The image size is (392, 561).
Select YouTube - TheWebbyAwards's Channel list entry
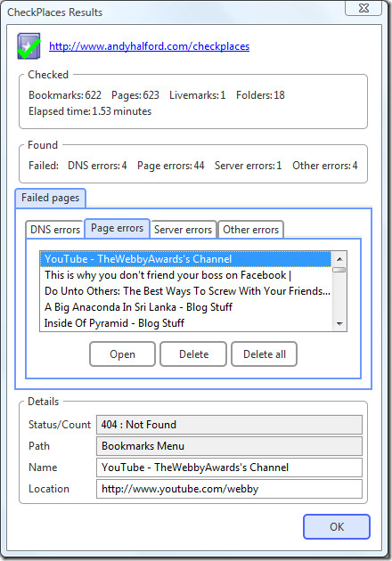186,259
